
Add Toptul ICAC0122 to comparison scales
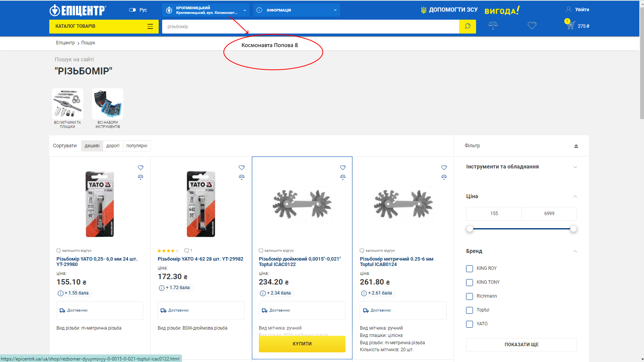click(x=343, y=177)
